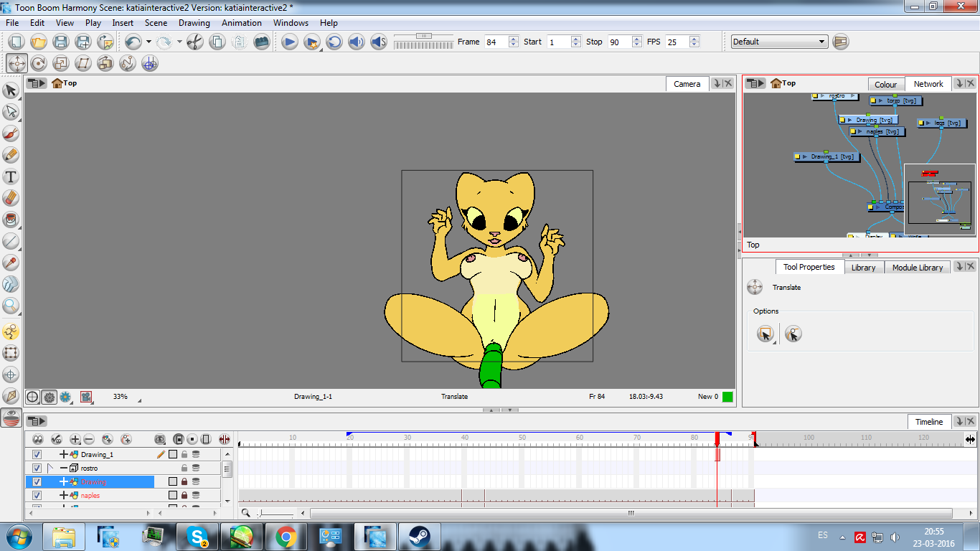Disable the rostro layer checkbox
Image resolution: width=980 pixels, height=551 pixels.
point(37,468)
